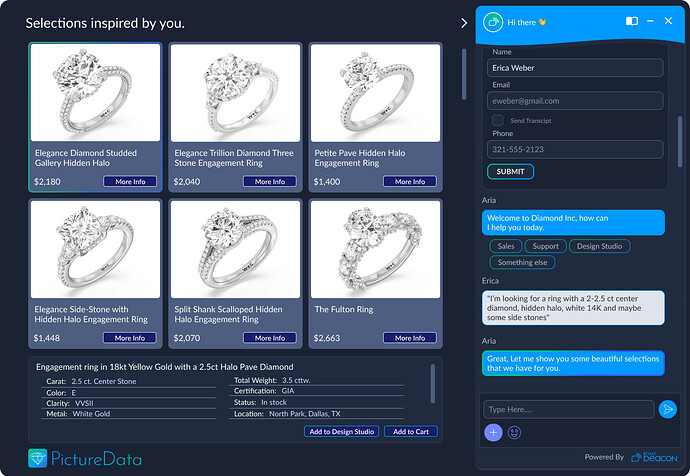
Task: Open the emoji picker in chat
Action: (x=515, y=433)
